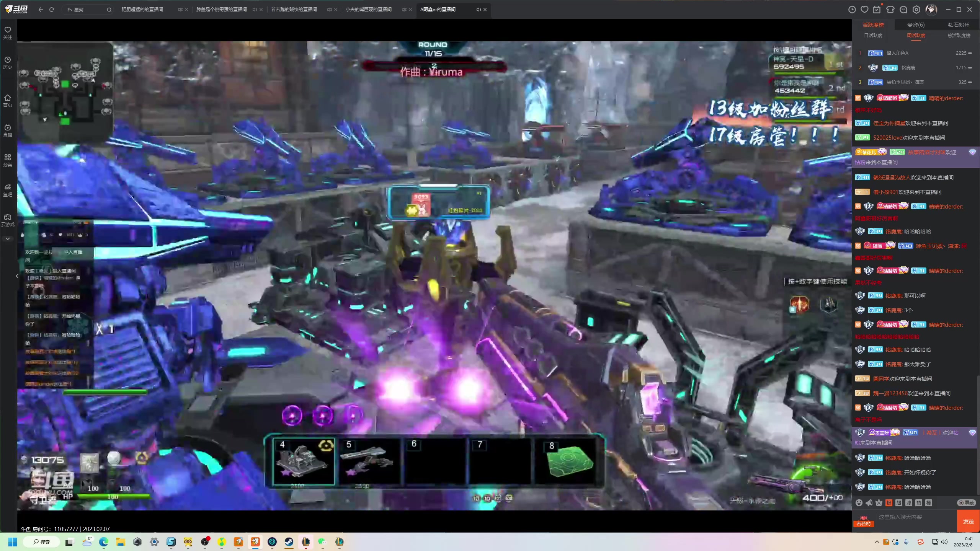This screenshot has width=980, height=551.
Task: Open the 历史 history sidebar item
Action: point(8,63)
